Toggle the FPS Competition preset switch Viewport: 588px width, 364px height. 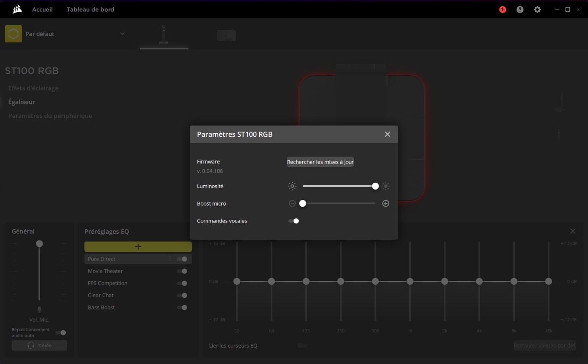coord(182,283)
